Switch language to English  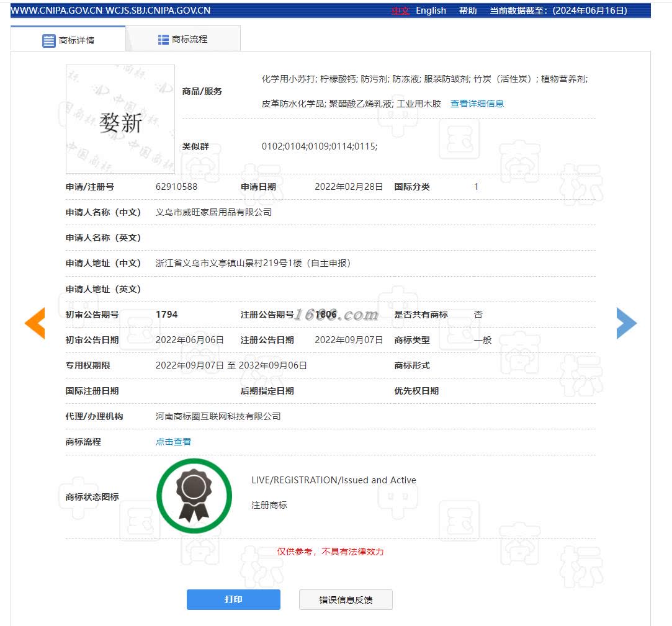pos(431,11)
